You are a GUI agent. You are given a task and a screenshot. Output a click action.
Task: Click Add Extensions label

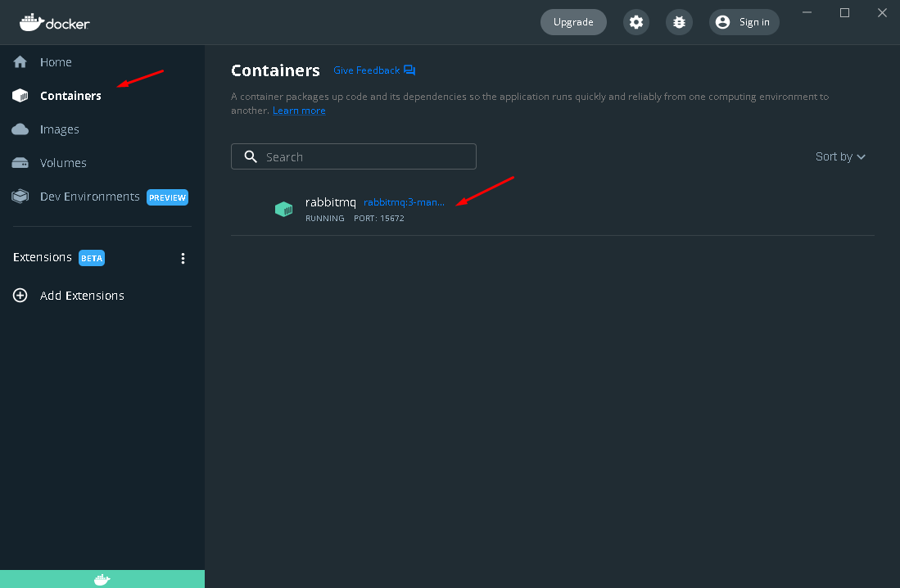[x=82, y=296]
